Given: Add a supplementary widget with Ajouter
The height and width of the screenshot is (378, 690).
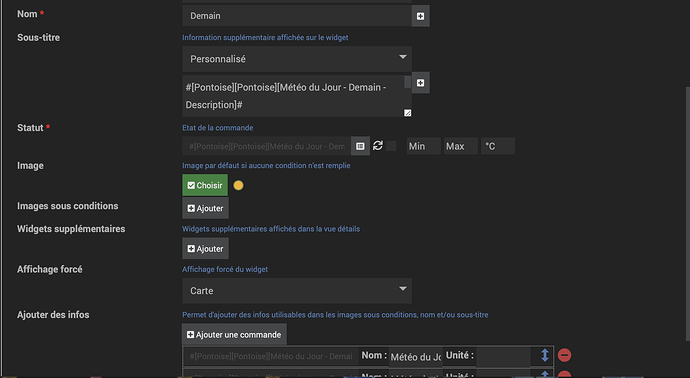Looking at the screenshot, I should point(206,249).
